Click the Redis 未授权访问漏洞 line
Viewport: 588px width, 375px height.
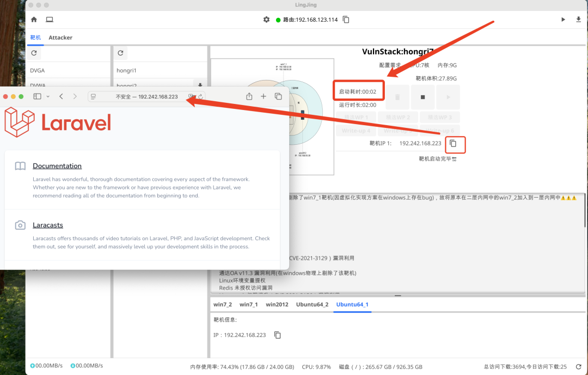[246, 287]
